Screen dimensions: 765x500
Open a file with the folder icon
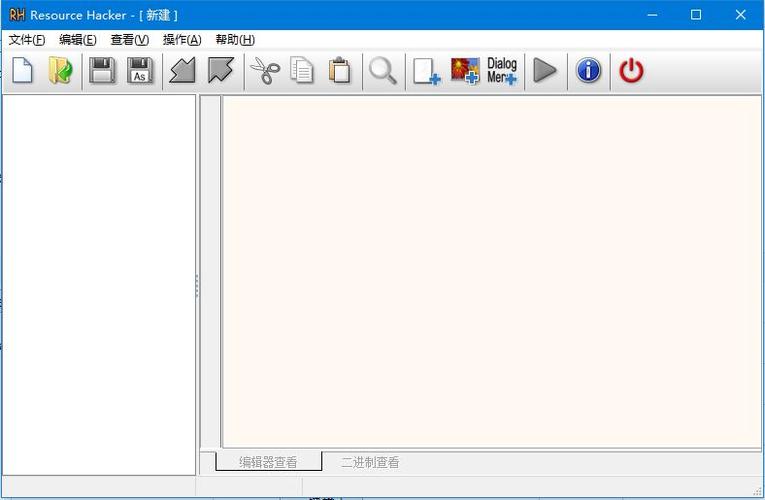point(60,71)
